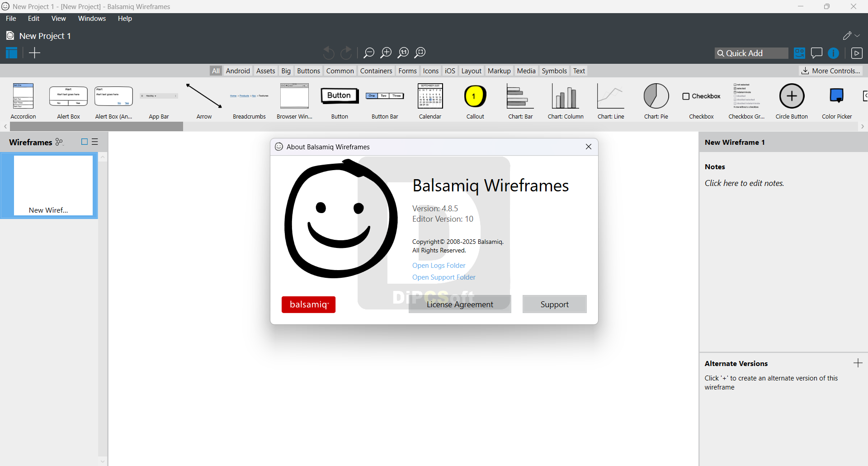Click the Quick Add search field
Image resolution: width=868 pixels, height=466 pixels.
coord(751,53)
